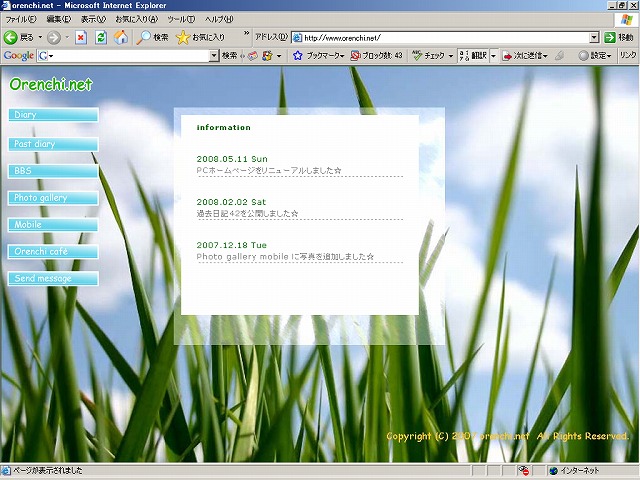Open the Mobile page button

pos(53,225)
